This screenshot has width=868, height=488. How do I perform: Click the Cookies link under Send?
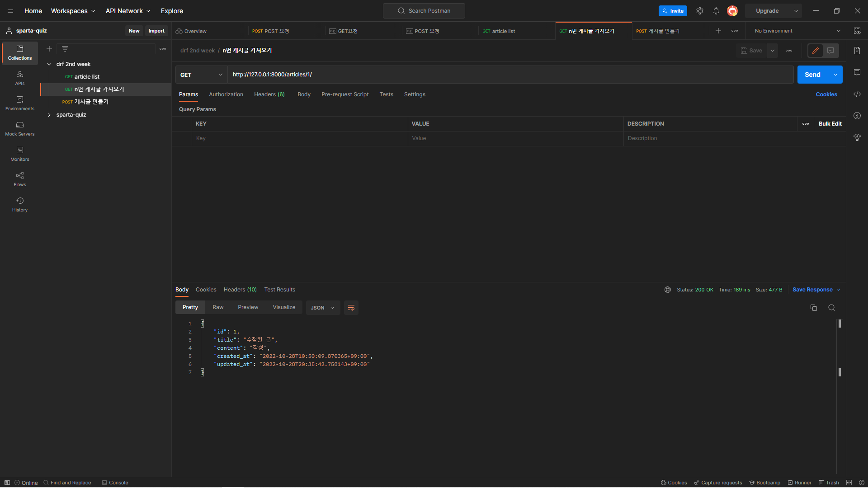point(826,94)
